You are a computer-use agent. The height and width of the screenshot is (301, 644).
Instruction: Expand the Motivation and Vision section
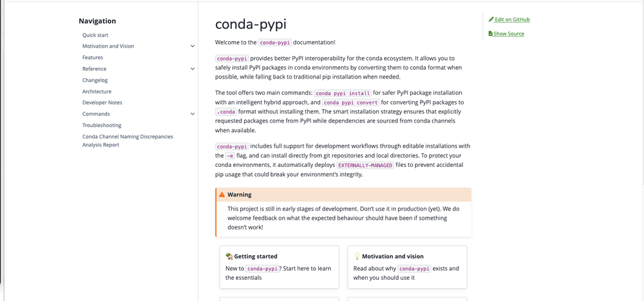193,46
